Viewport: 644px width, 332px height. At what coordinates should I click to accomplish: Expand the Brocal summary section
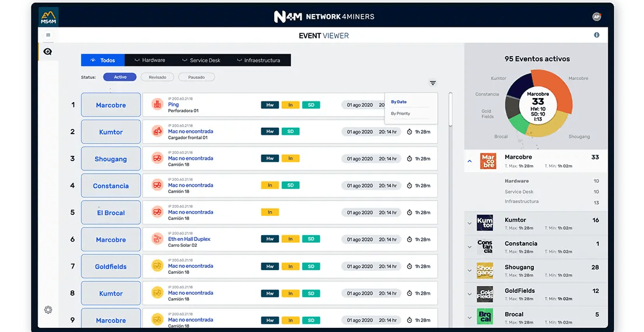[470, 317]
